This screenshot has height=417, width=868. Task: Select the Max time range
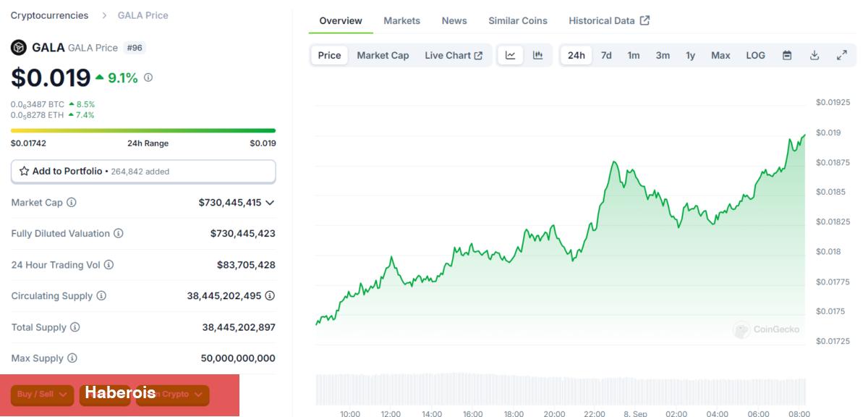tap(720, 56)
